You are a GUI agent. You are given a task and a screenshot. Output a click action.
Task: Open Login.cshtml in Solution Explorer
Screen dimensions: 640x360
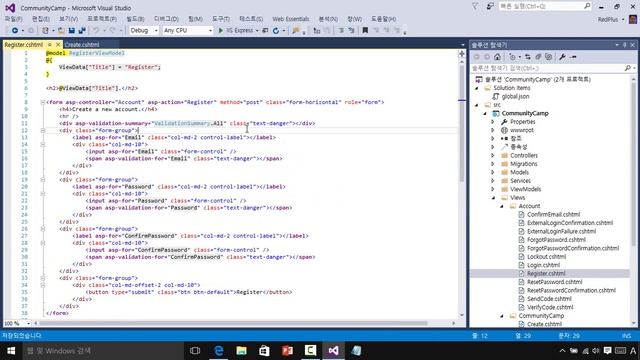[543, 265]
